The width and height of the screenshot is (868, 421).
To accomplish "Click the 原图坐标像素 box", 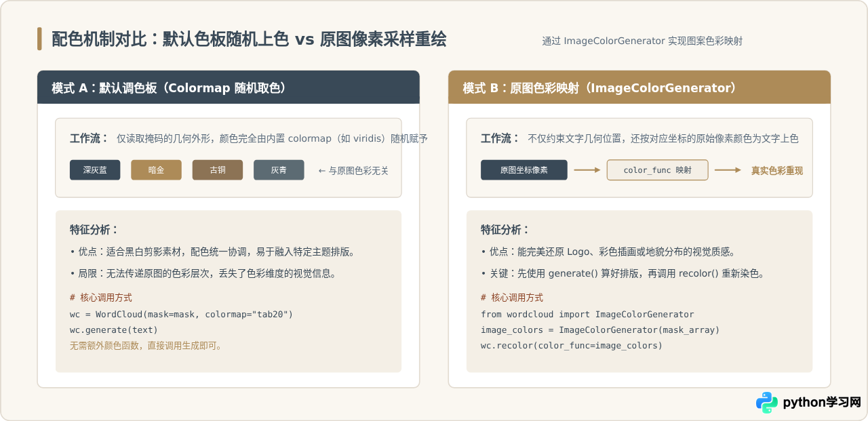I will (x=524, y=170).
